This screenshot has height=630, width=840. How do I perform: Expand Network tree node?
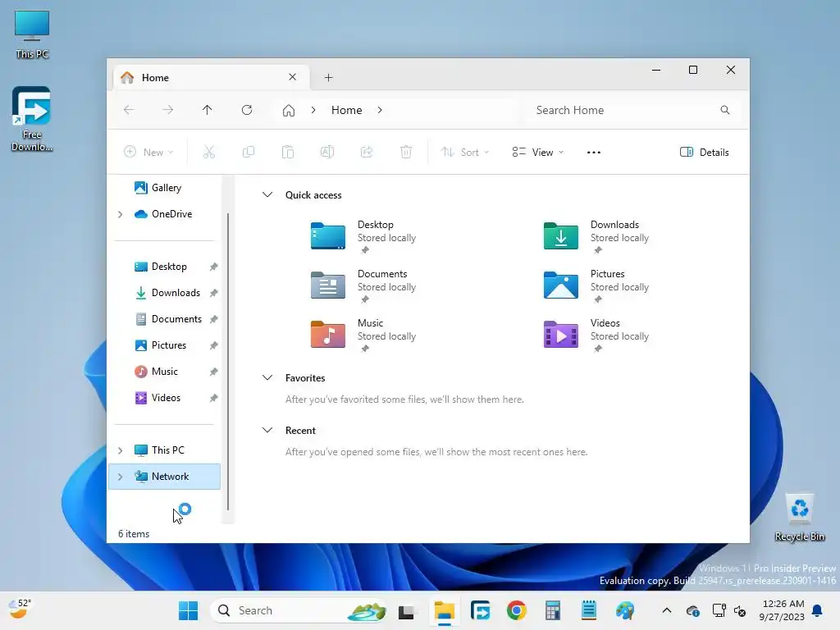tap(120, 477)
